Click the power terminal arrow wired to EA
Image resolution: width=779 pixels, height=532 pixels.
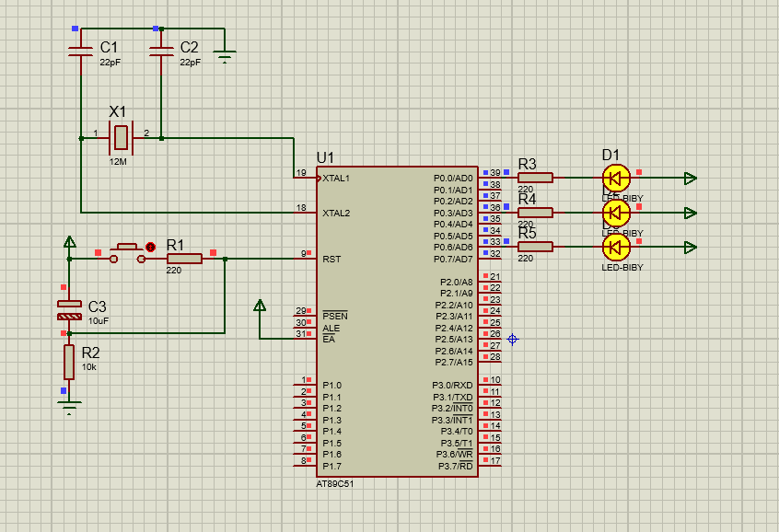(260, 306)
